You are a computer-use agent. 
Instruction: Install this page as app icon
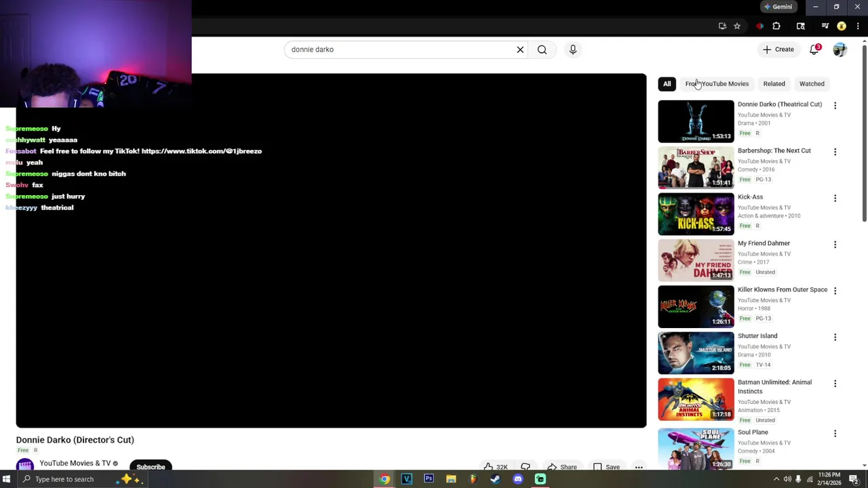722,26
